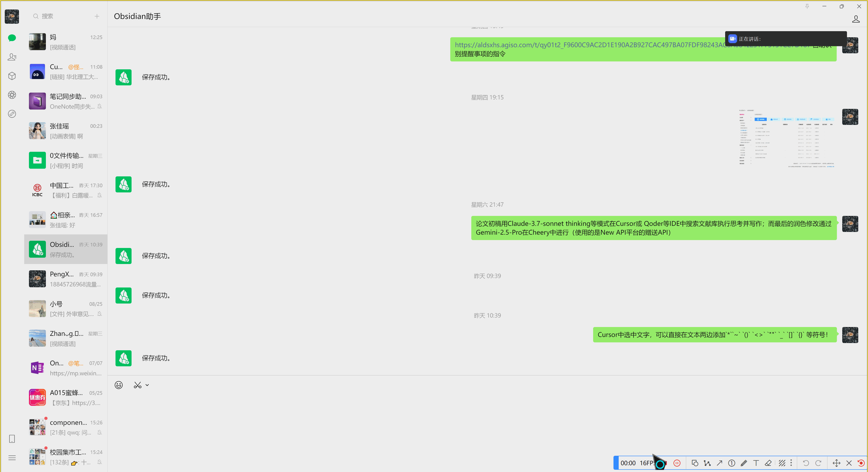The width and height of the screenshot is (868, 472).
Task: Open the hamburger settings menu
Action: click(x=12, y=458)
